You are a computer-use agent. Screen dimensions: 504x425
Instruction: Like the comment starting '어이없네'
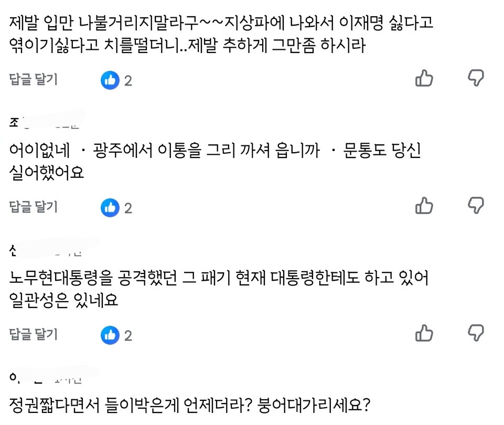[424, 206]
